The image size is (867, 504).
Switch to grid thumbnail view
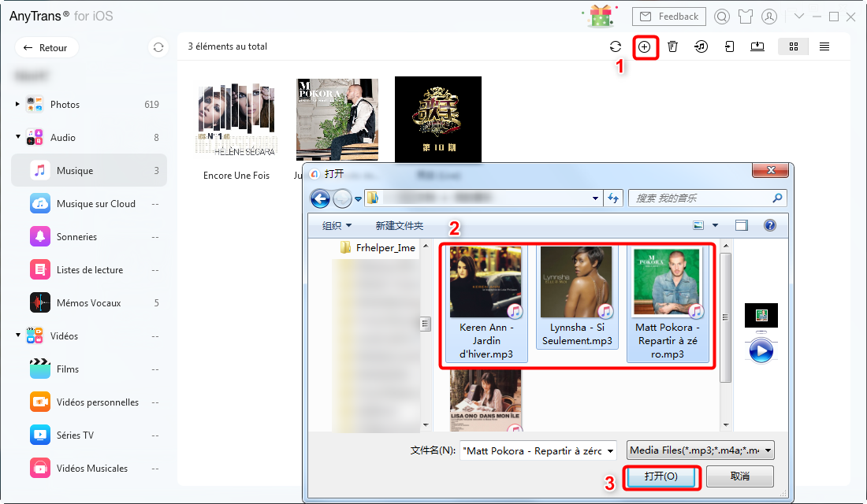(794, 47)
